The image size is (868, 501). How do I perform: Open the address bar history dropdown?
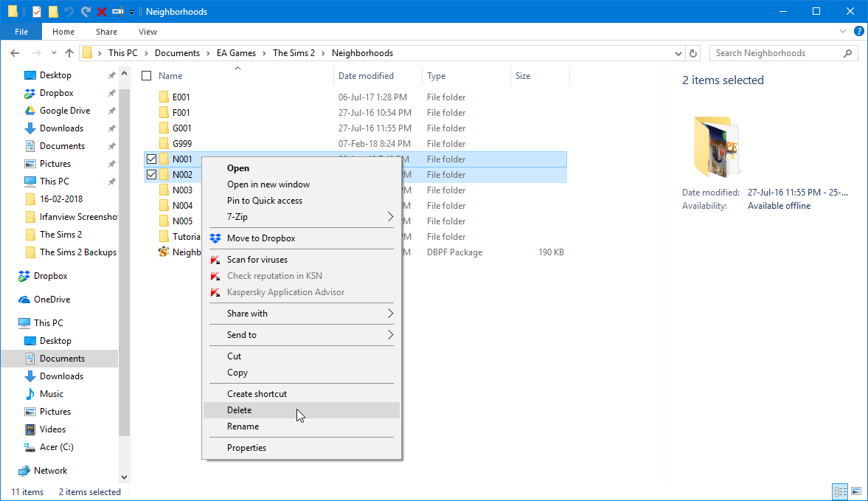678,53
